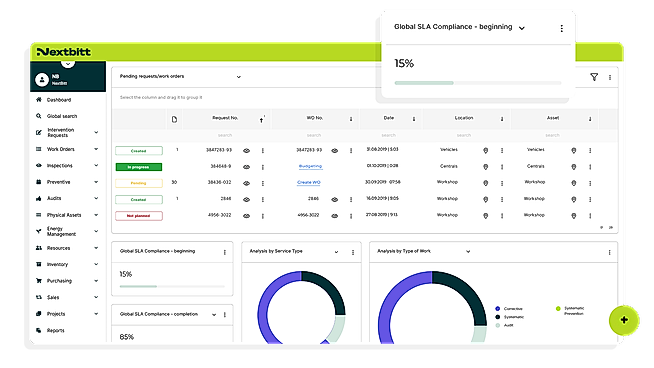Open the Dashboard home icon in sidebar
Screen dimensions: 654x368
(x=39, y=100)
